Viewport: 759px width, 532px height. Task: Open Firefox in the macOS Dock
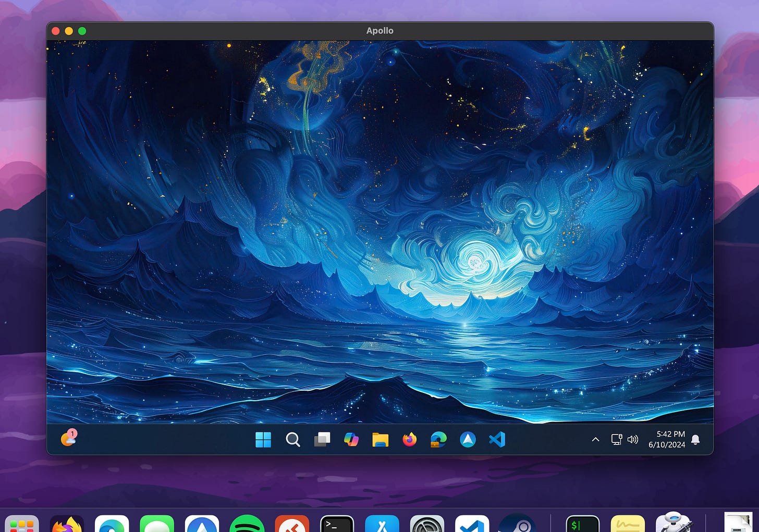point(67,524)
